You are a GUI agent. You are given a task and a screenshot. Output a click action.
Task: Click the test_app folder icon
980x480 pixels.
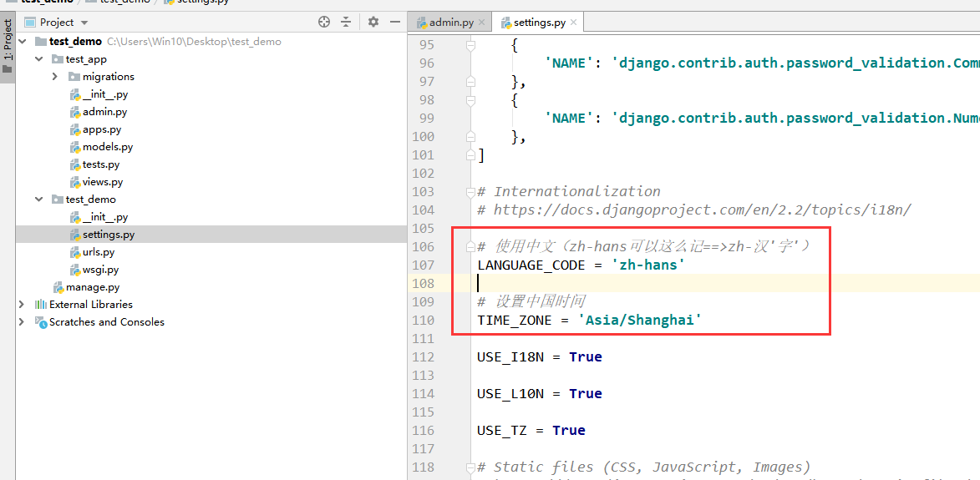(x=58, y=59)
